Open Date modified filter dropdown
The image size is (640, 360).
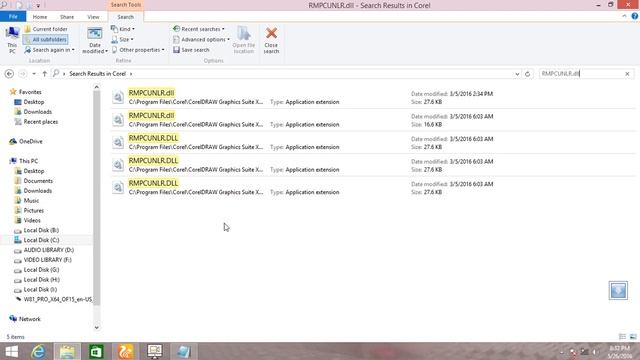[95, 40]
